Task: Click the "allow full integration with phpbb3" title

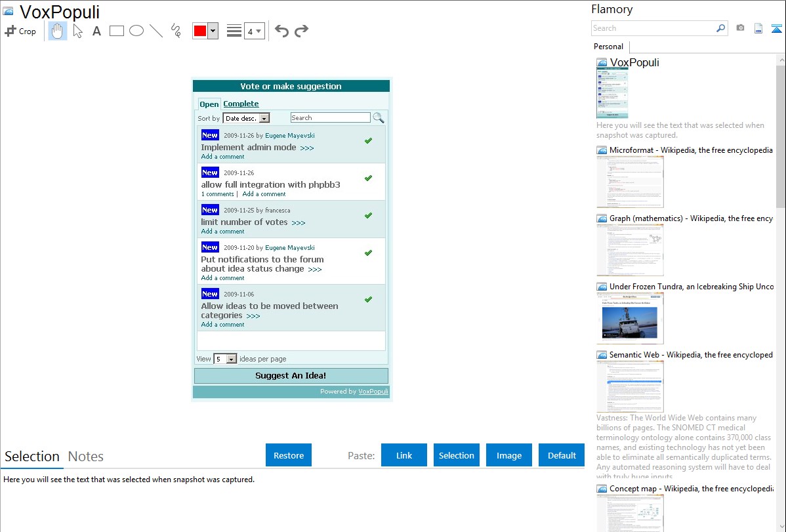Action: tap(271, 184)
